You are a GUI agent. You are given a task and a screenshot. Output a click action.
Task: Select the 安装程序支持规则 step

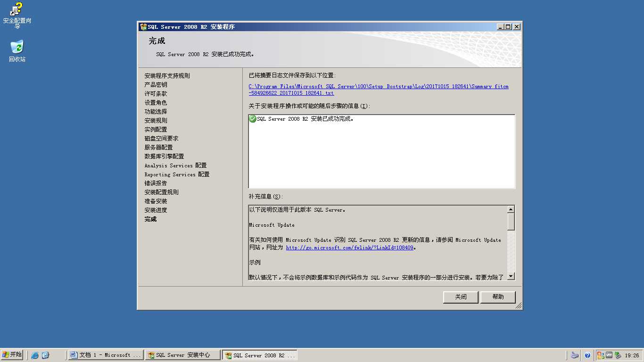(167, 76)
